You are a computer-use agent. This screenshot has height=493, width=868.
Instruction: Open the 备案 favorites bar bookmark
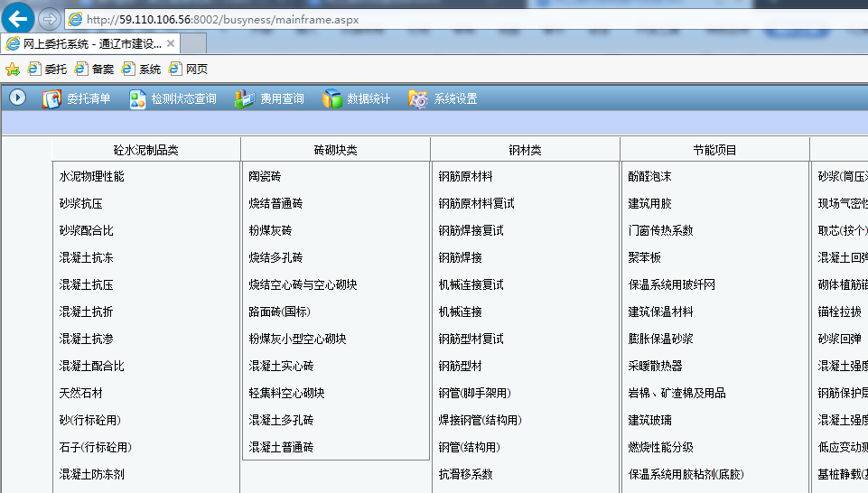tap(94, 69)
